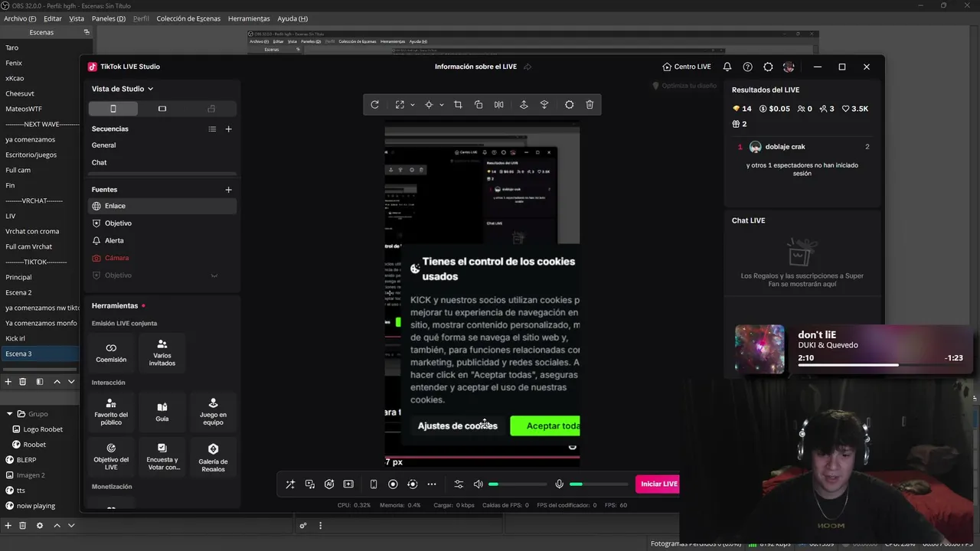Mute the speaker output

pyautogui.click(x=479, y=484)
